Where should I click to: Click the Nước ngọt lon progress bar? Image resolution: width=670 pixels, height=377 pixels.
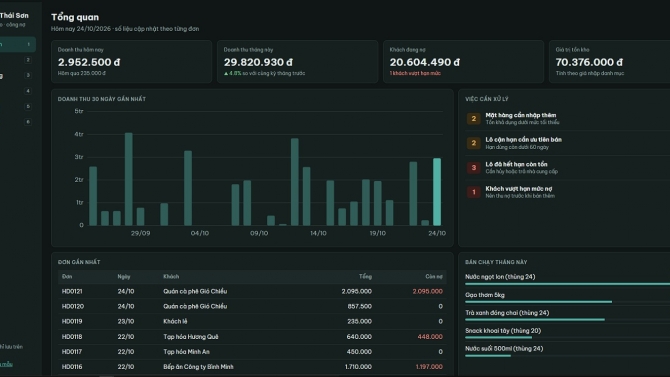tap(567, 284)
